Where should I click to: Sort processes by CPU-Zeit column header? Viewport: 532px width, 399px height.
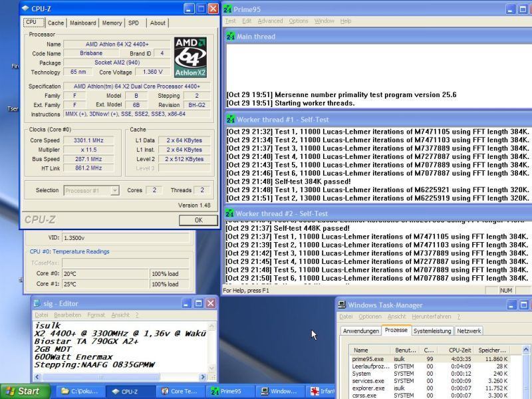457,350
